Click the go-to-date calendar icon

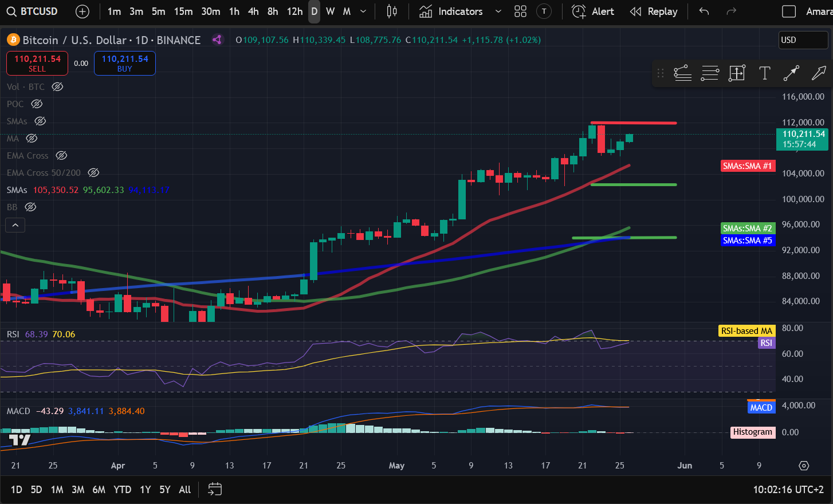[x=215, y=489]
